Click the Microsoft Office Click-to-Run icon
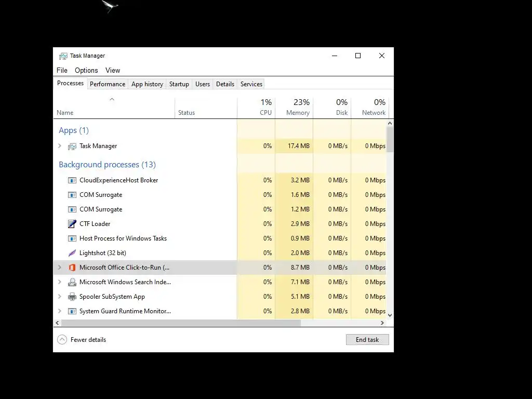Image resolution: width=532 pixels, height=399 pixels. coord(72,268)
